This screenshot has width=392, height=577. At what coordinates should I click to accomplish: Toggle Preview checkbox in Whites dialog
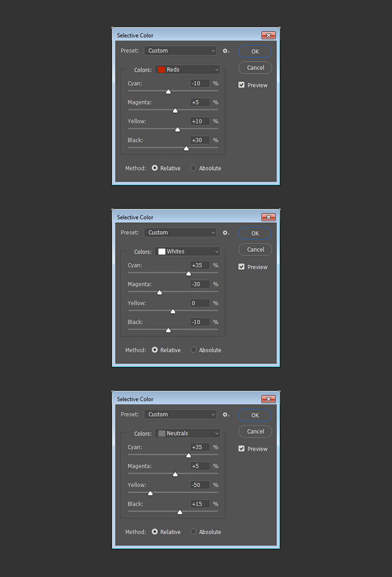[x=241, y=266]
